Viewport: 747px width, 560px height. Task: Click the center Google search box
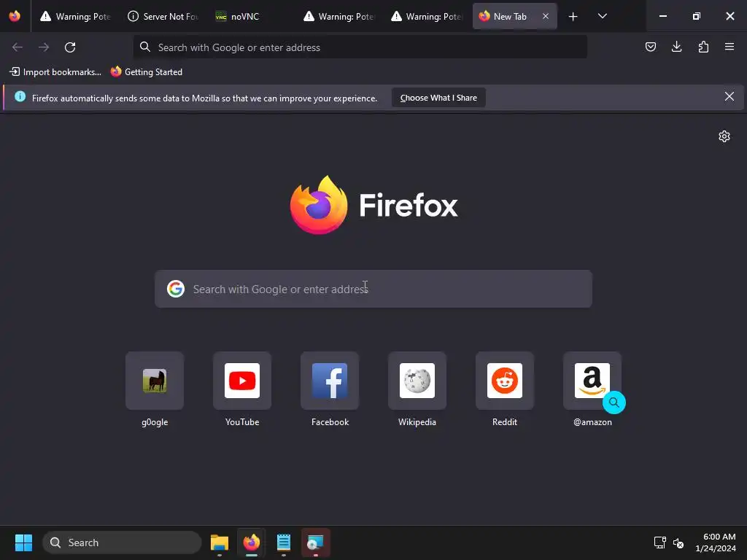pos(373,289)
